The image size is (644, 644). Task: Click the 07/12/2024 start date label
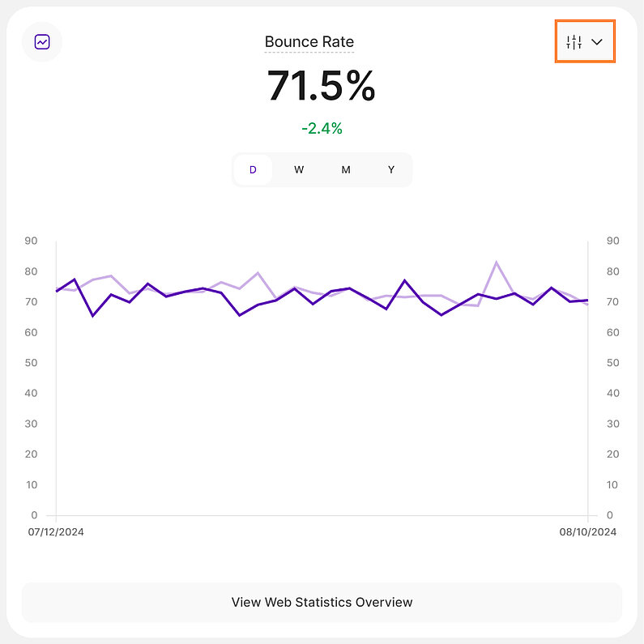(x=56, y=532)
